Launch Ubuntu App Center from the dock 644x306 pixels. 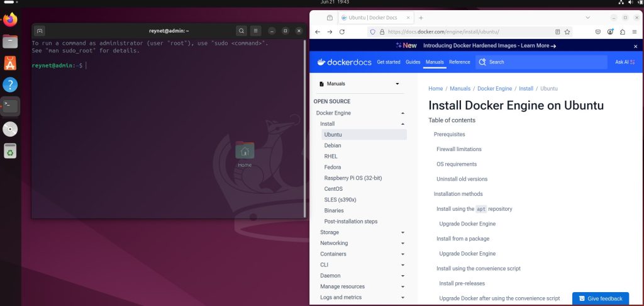pyautogui.click(x=10, y=63)
